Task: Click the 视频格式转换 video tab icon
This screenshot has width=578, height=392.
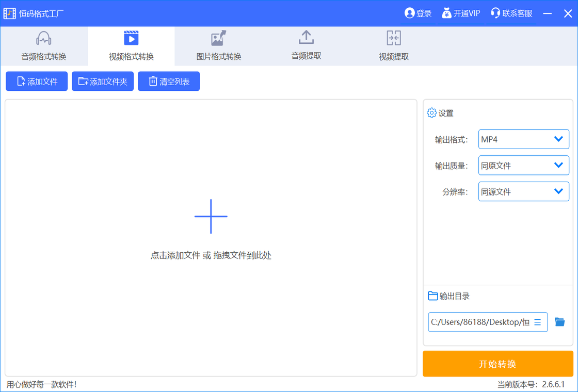Action: (131, 39)
